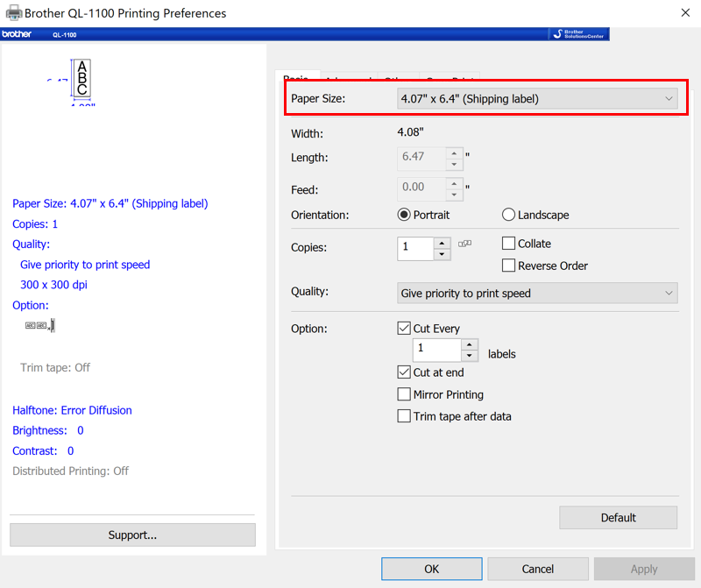Click the 'Halftone: Error Diffusion' text
This screenshot has height=588, width=701.
point(72,410)
